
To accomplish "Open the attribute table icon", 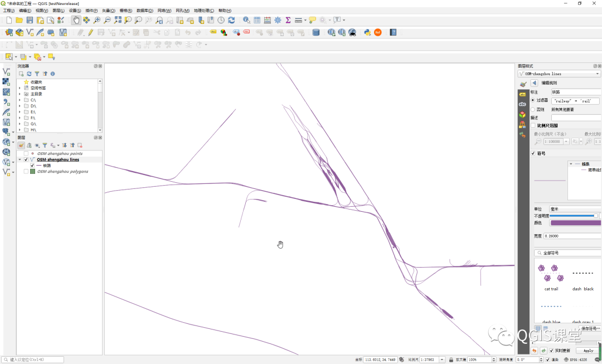I will (257, 20).
